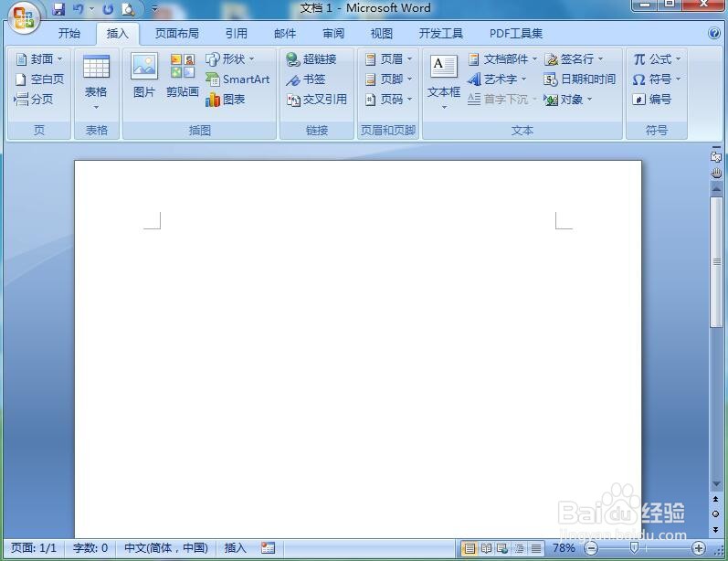Screen dimensions: 728x561
Task: Click 页面: 1/1 in status bar
Action: [x=34, y=548]
